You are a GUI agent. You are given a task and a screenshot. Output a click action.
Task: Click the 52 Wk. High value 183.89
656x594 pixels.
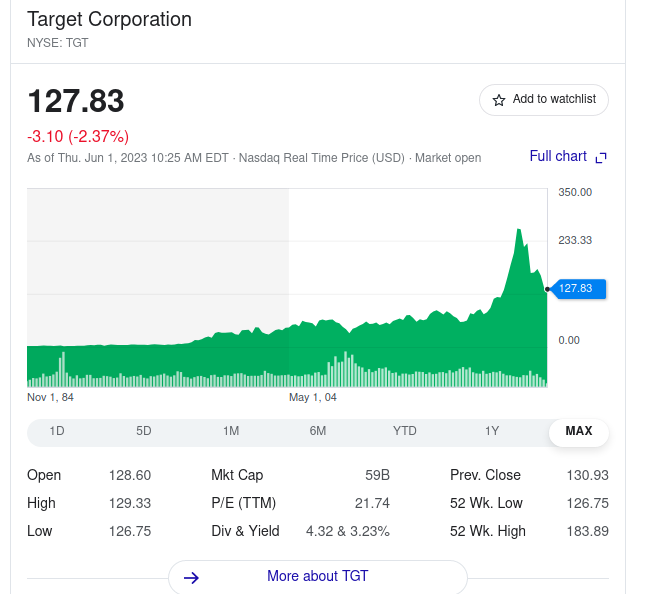[x=587, y=531]
